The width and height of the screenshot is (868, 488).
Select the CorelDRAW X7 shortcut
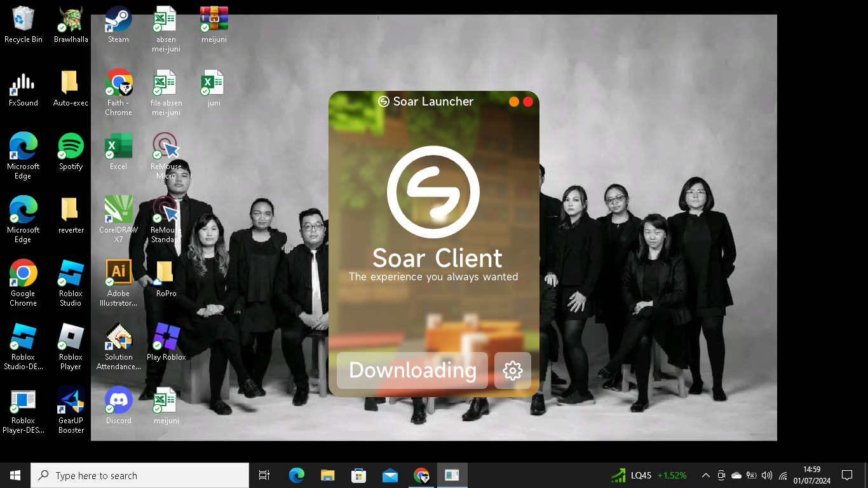[118, 220]
